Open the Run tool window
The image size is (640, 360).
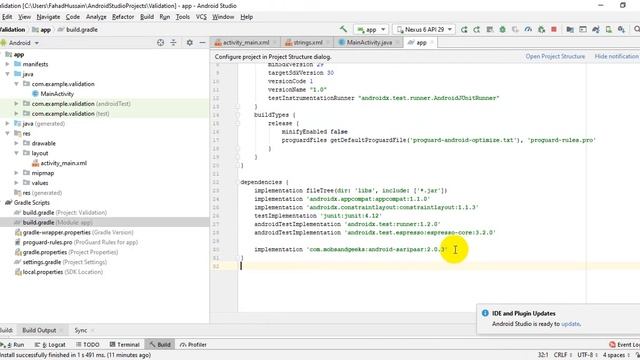click(x=13, y=344)
